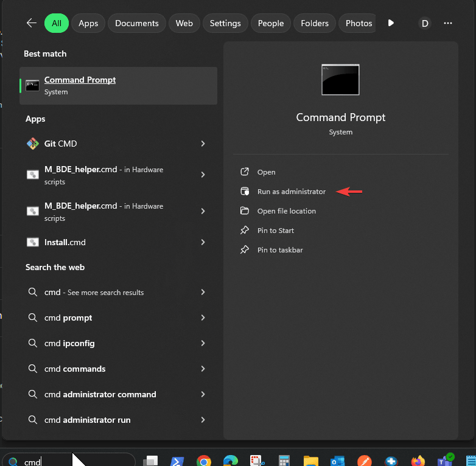This screenshot has width=476, height=466.
Task: Open Outlook from the taskbar
Action: pos(338,461)
